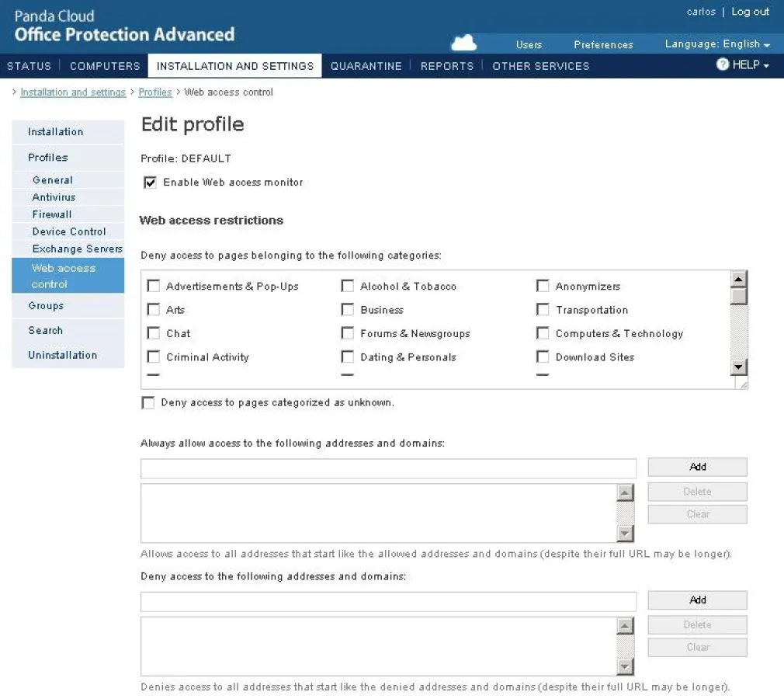Image resolution: width=784 pixels, height=699 pixels.
Task: Click the categories list scroll-down arrow
Action: pos(738,367)
